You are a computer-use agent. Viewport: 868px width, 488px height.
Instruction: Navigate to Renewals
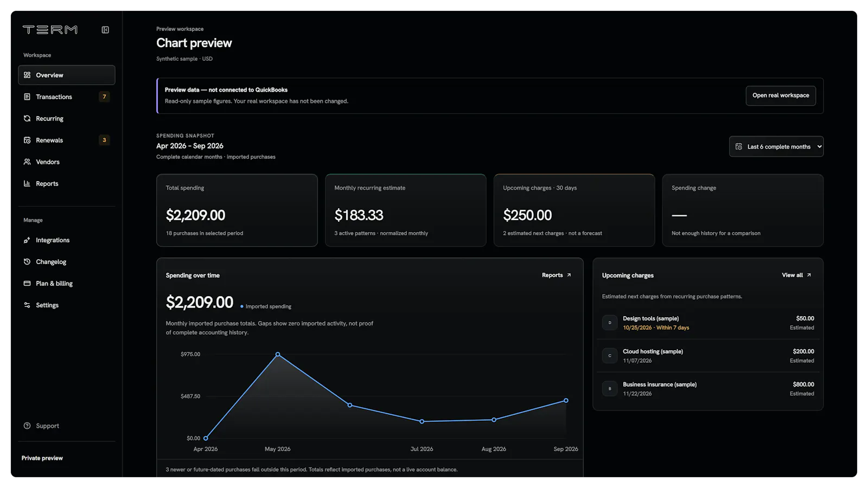click(67, 140)
